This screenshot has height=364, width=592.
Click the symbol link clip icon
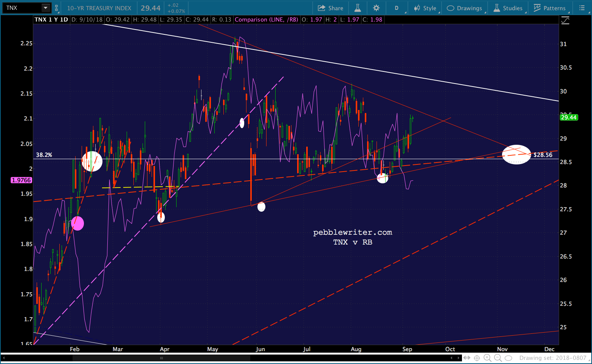click(57, 8)
